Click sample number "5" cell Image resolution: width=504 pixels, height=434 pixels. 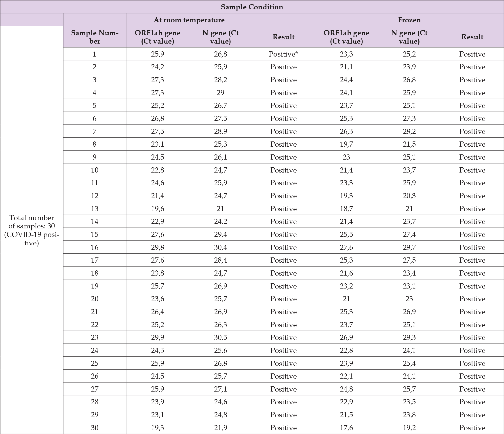94,105
